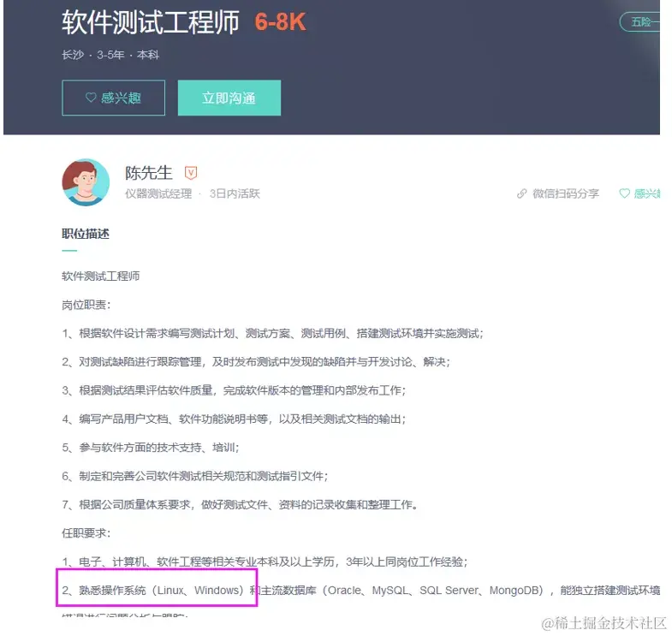This screenshot has width=672, height=636.
Task: Click the 感兴趣 button with heart
Action: click(x=113, y=98)
